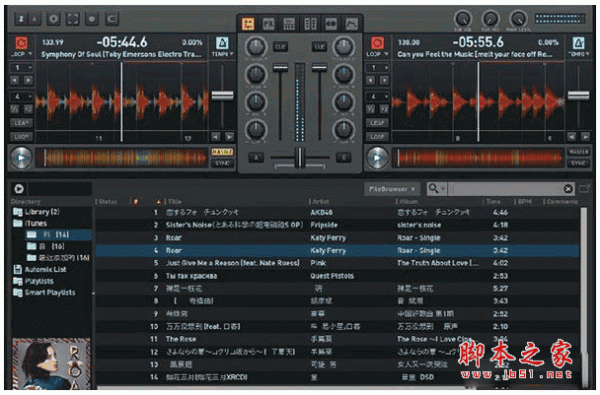
Task: Click the magnifier search options icon
Action: [x=436, y=188]
